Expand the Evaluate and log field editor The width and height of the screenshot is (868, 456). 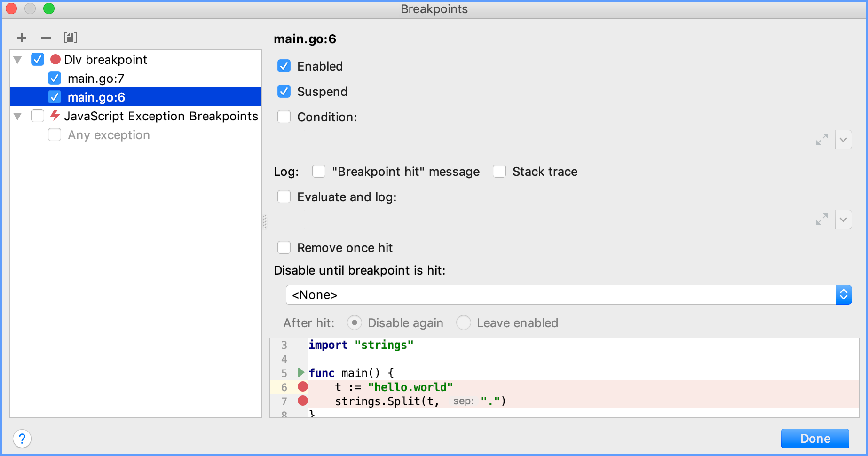coord(822,220)
